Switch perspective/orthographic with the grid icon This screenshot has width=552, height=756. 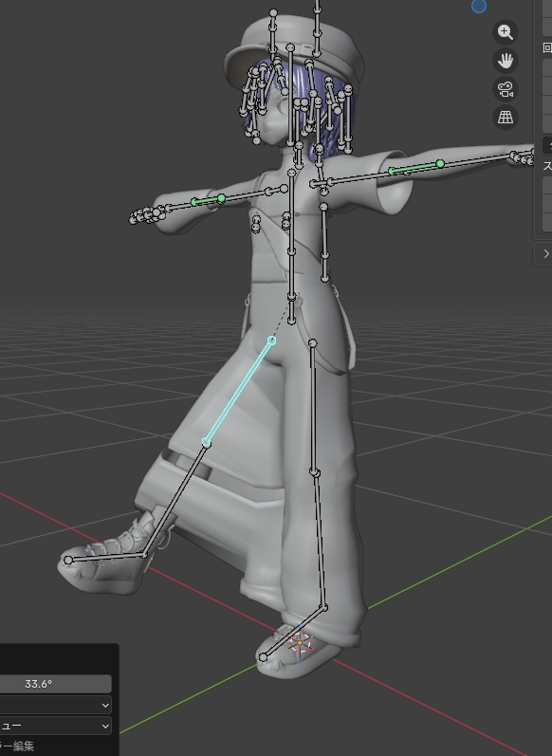(x=506, y=118)
